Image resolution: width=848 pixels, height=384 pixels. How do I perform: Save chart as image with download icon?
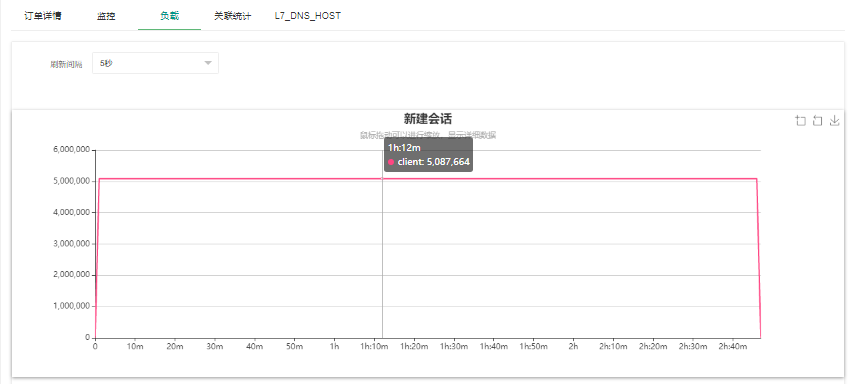834,121
